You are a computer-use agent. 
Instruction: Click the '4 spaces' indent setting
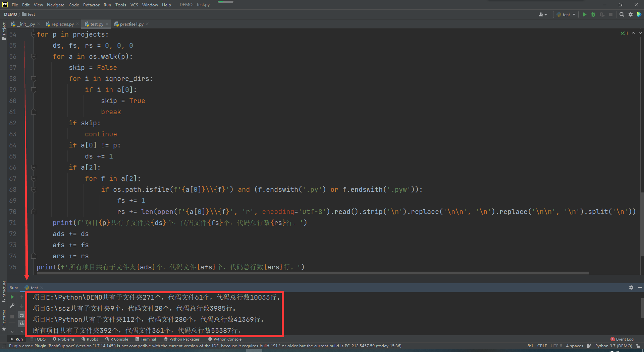tap(575, 346)
